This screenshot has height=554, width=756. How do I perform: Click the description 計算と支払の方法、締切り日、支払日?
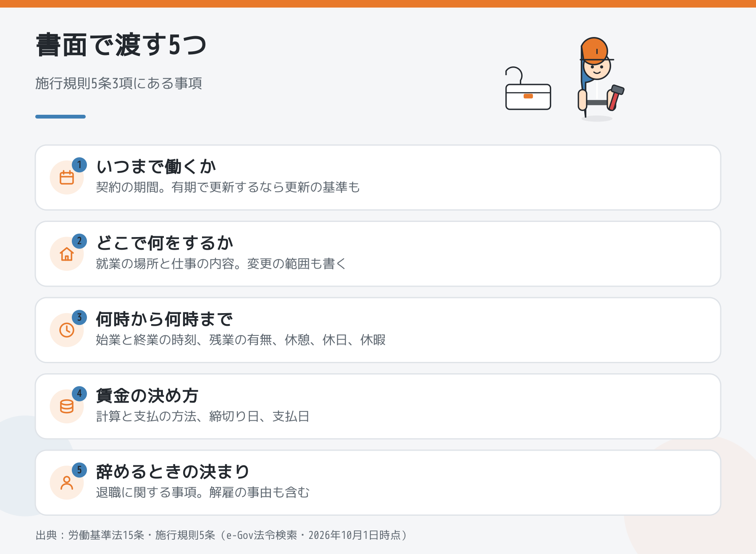203,416
